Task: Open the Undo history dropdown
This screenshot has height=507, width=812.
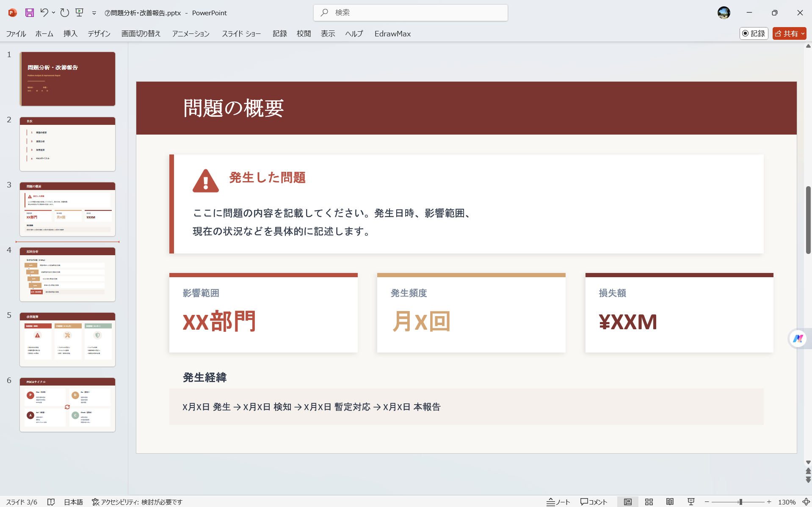Action: coord(53,13)
